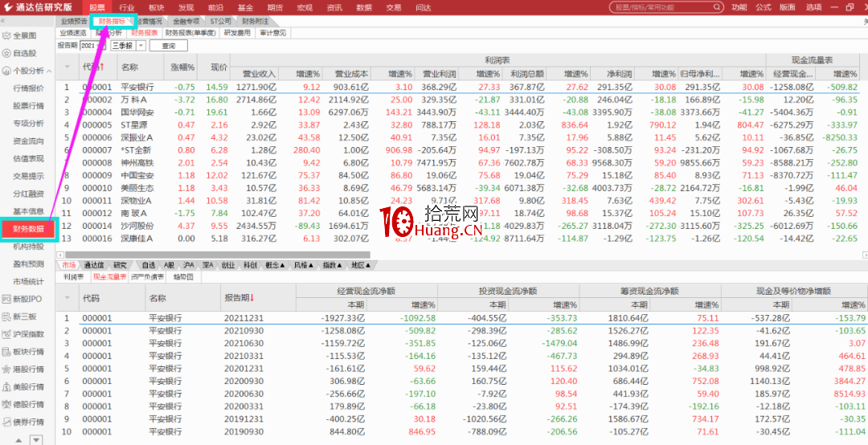Open 资金流向 in sidebar
This screenshot has height=445, width=868.
pyautogui.click(x=28, y=141)
